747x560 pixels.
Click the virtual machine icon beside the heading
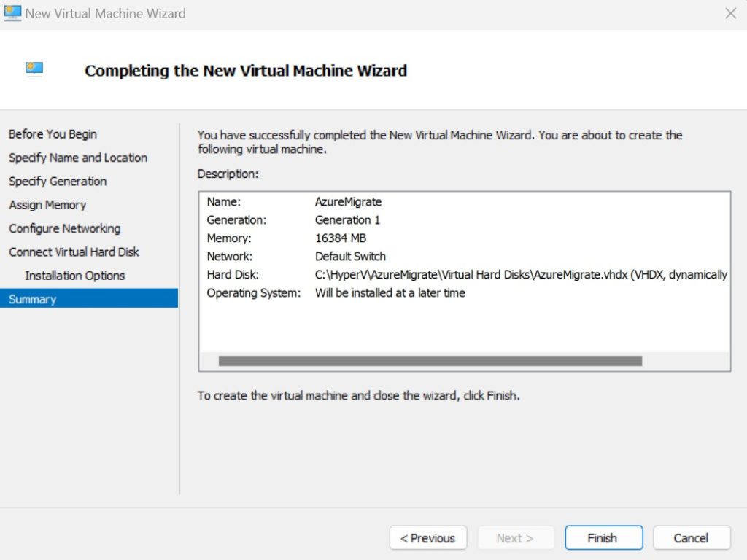pos(34,69)
